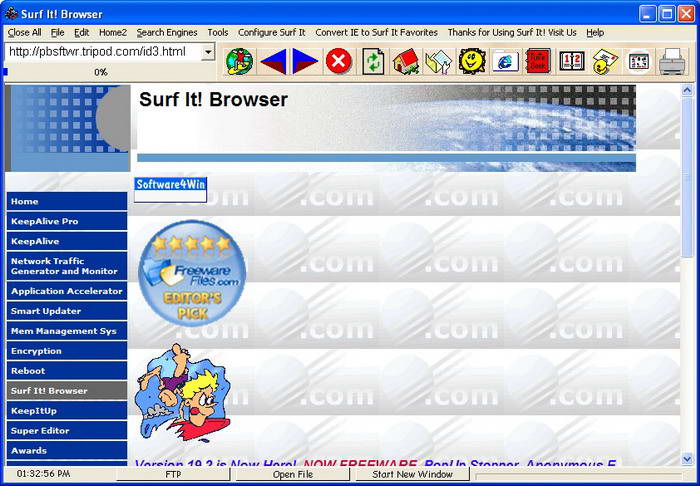Open the Search Engines menu
This screenshot has width=700, height=486.
(x=167, y=33)
